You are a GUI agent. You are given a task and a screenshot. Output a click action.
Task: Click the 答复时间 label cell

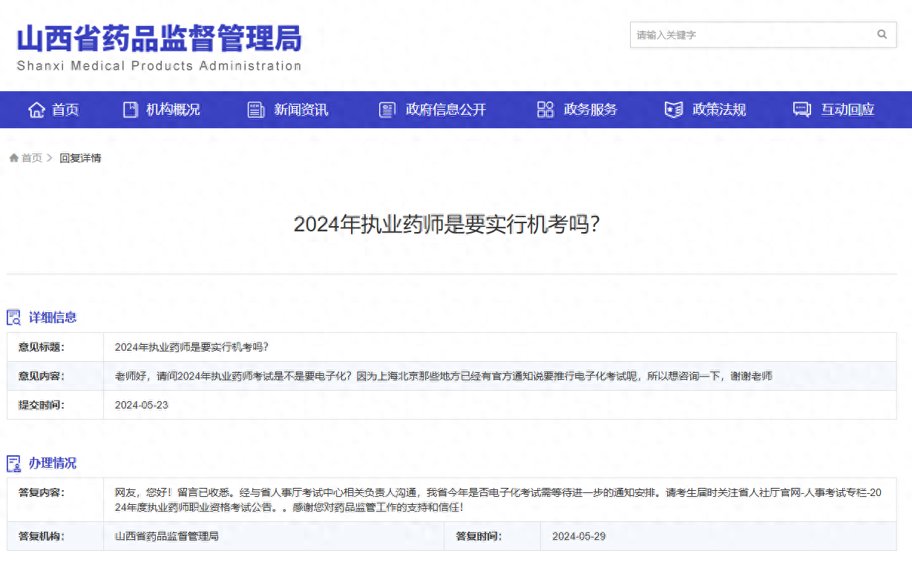click(x=493, y=536)
